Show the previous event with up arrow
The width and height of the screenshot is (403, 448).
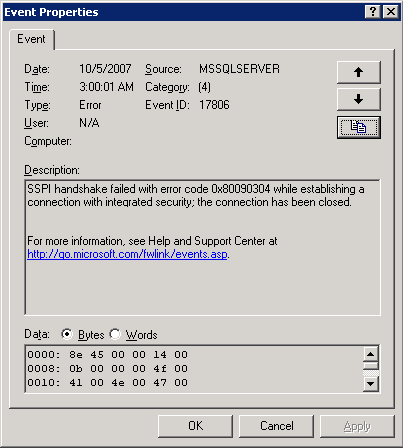pos(359,72)
